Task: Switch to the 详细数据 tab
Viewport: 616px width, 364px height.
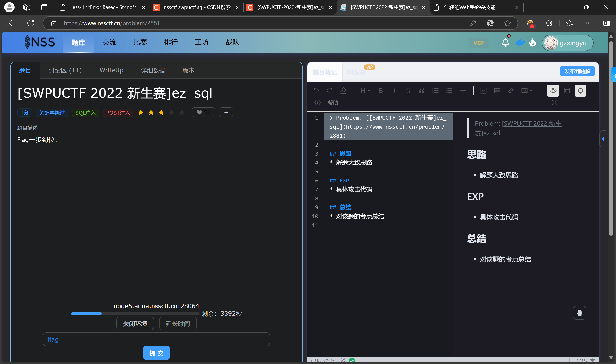Action: 153,70
